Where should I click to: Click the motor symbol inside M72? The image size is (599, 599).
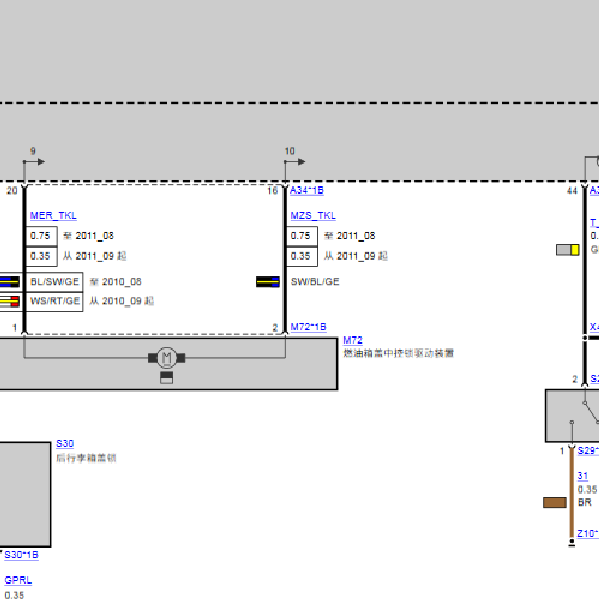click(x=167, y=358)
